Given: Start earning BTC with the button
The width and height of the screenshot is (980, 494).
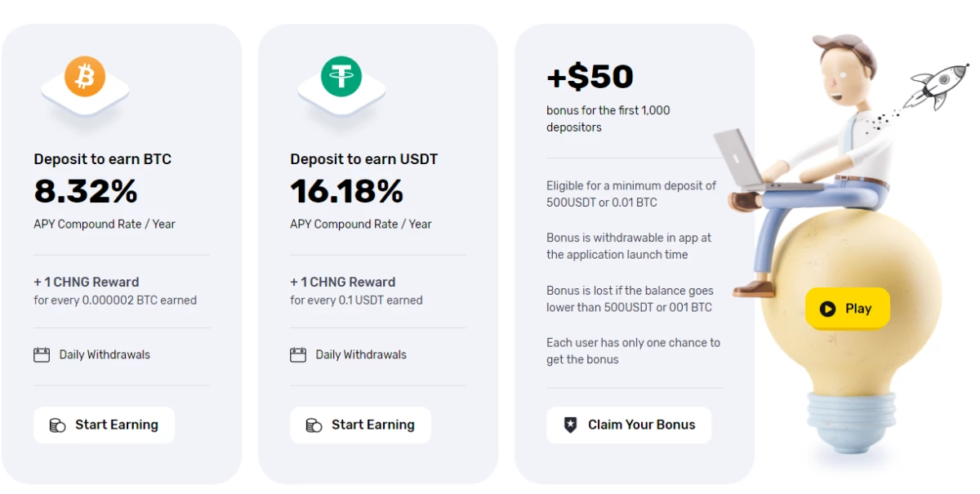Looking at the screenshot, I should (104, 425).
